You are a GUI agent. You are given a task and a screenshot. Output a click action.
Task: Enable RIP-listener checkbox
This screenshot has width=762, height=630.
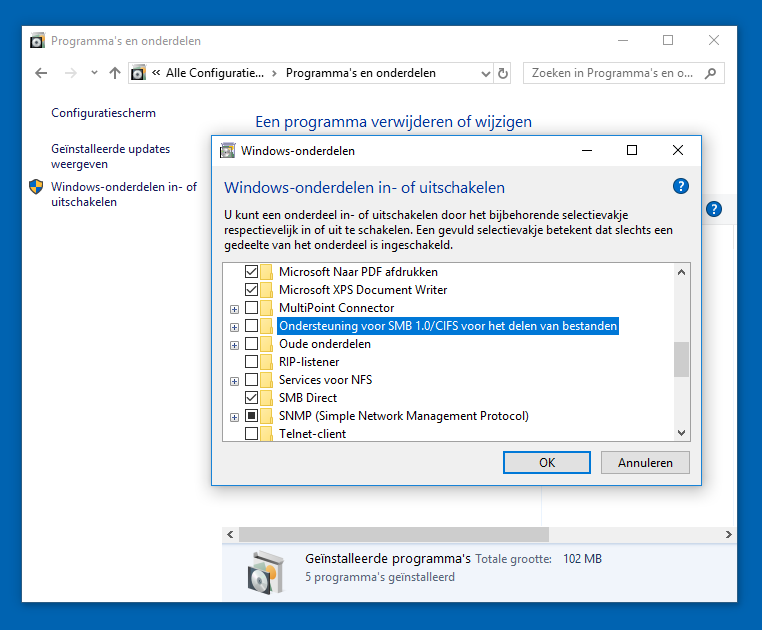[x=251, y=362]
